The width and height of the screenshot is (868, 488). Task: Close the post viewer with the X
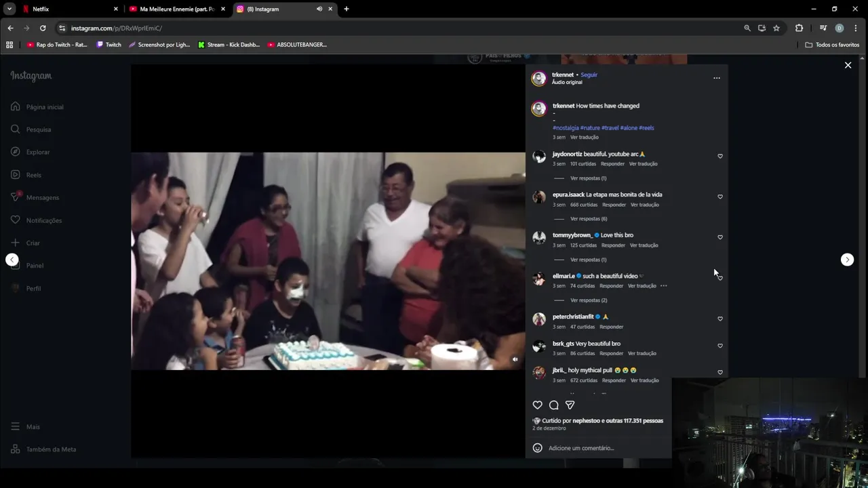pyautogui.click(x=848, y=65)
